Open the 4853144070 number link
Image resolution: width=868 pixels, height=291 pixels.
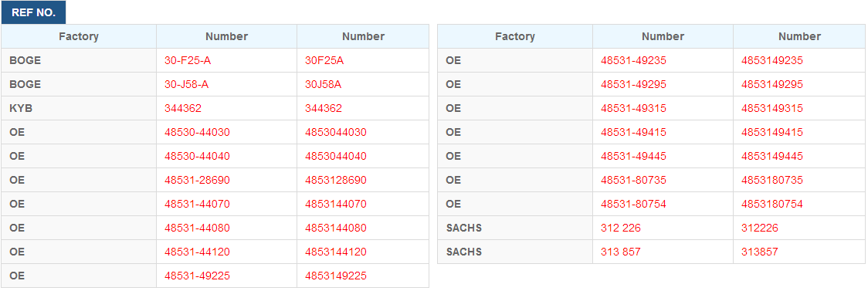(335, 204)
